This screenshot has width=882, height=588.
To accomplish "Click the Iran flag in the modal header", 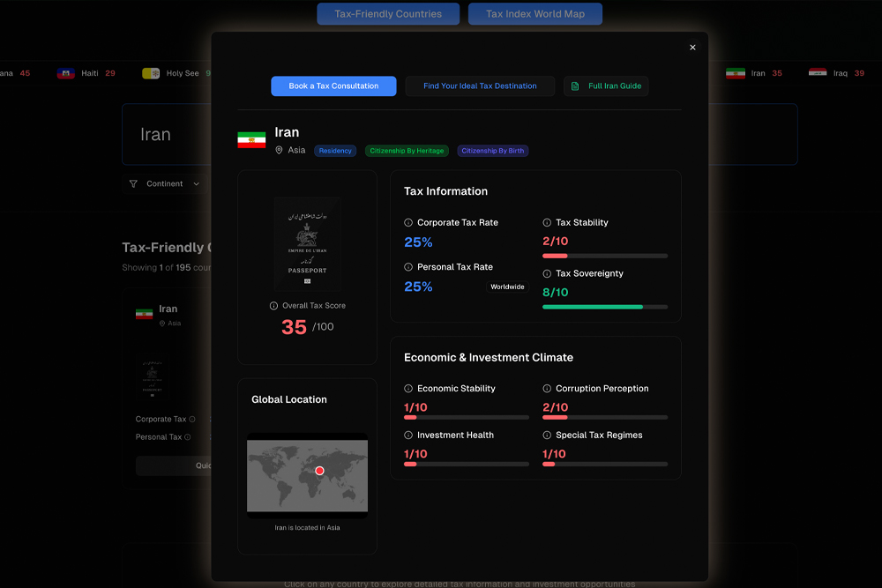I will [x=251, y=140].
